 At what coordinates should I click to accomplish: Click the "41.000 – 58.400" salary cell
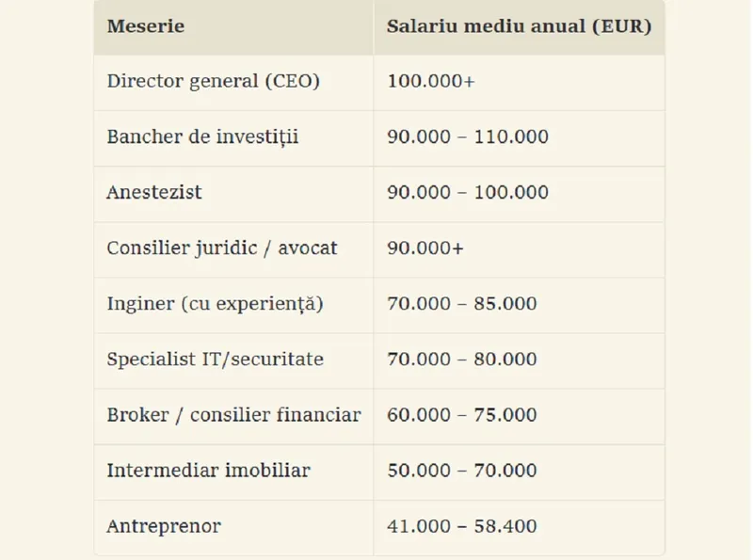coord(462,526)
